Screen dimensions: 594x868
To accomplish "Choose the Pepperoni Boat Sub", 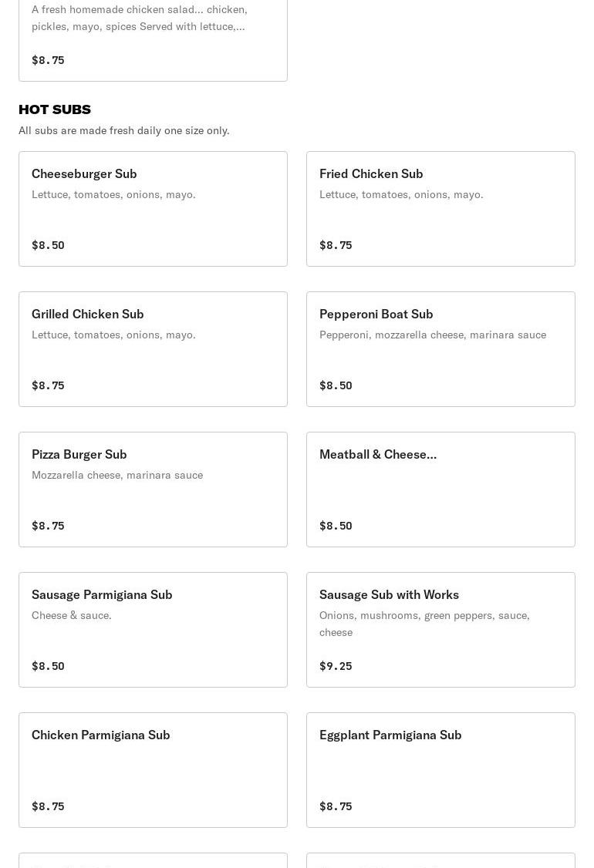I will [x=440, y=348].
